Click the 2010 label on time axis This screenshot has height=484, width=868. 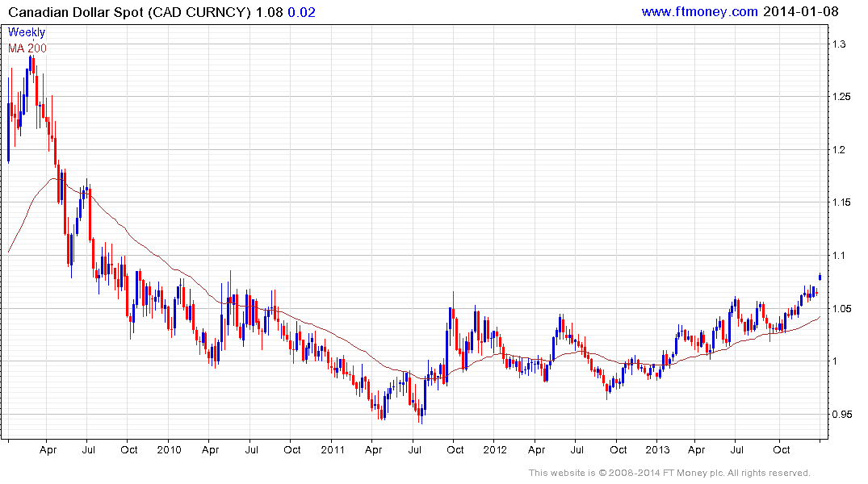pyautogui.click(x=169, y=449)
